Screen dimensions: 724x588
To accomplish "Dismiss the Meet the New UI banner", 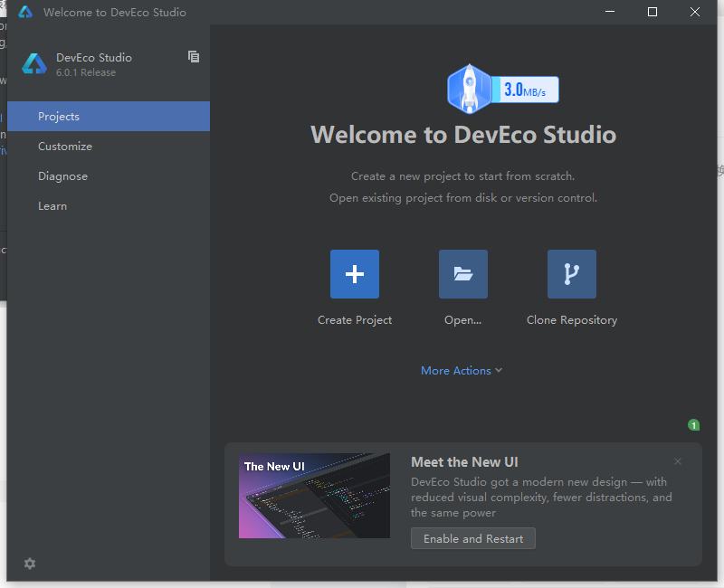I will pyautogui.click(x=677, y=461).
